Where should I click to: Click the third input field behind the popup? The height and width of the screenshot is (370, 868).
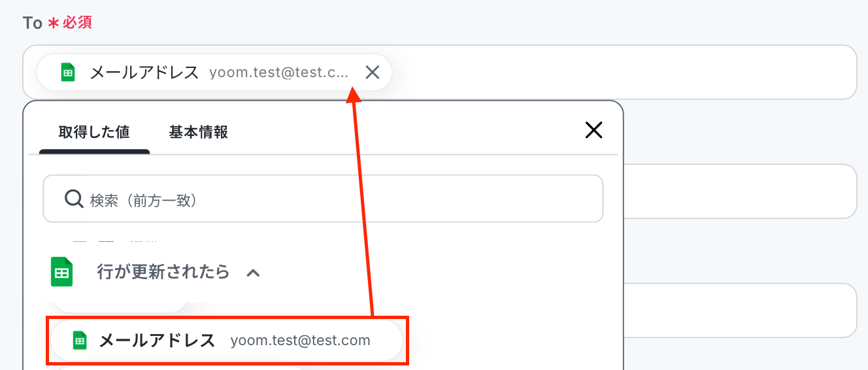coord(739,310)
